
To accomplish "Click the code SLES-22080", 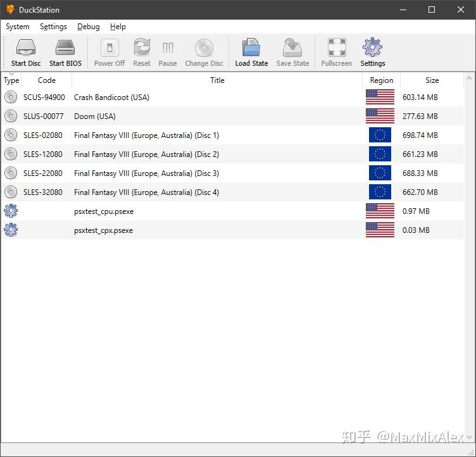I will coord(43,173).
